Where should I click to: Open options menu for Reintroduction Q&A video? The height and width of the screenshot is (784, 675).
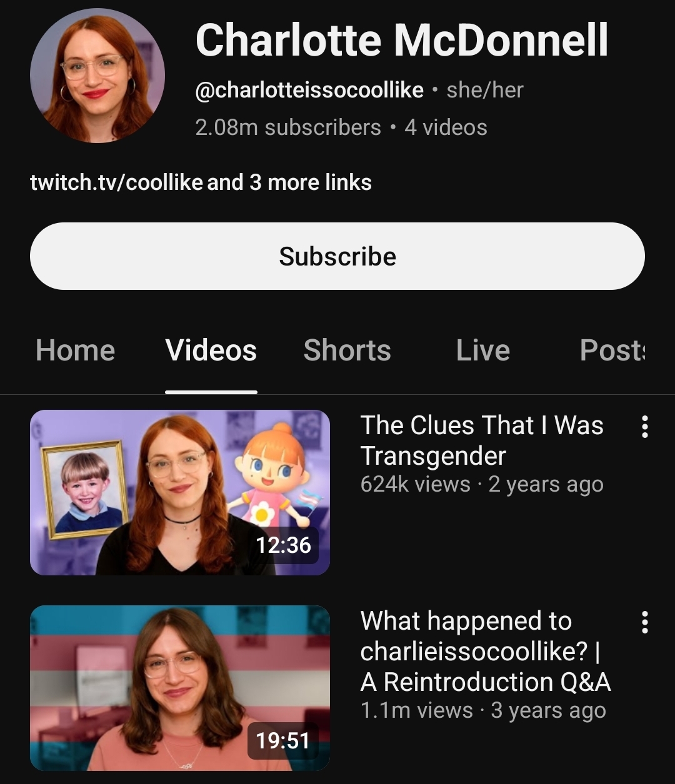coord(645,622)
